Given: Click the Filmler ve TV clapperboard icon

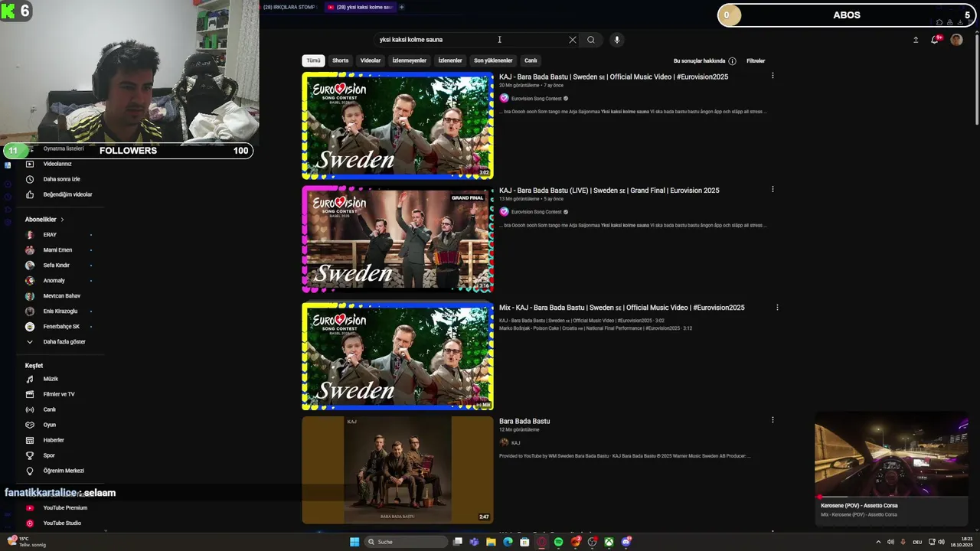Looking at the screenshot, I should point(30,394).
